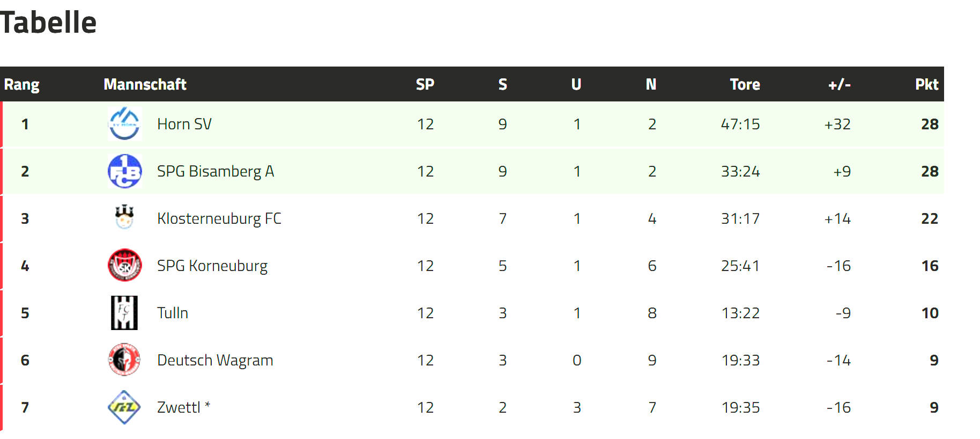Open the SPG Bisamberg A team page
This screenshot has height=439, width=980.
(x=216, y=171)
